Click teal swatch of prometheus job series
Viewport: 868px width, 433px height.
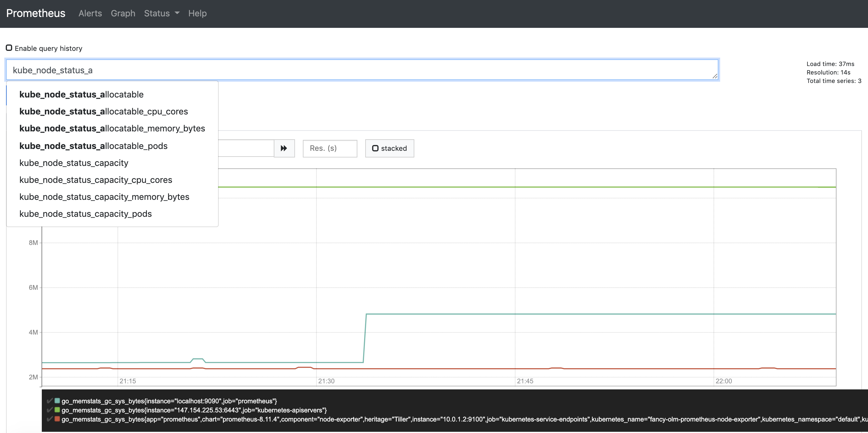[57, 401]
